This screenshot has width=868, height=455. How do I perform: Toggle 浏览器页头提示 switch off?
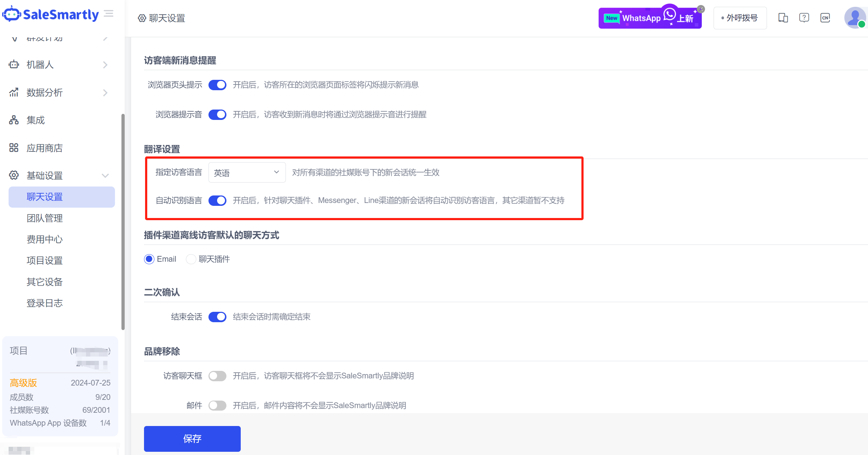pyautogui.click(x=217, y=85)
